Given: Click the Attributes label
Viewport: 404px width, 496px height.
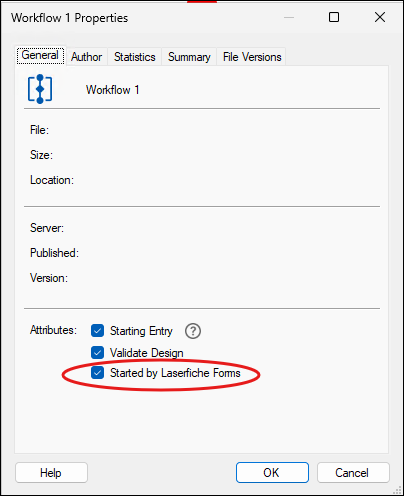Looking at the screenshot, I should tap(53, 330).
